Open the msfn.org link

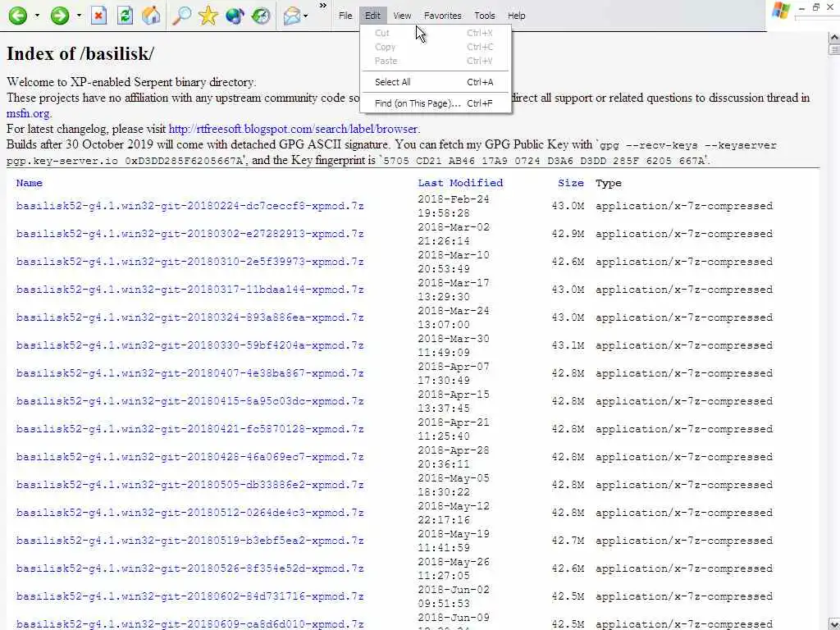[29, 113]
